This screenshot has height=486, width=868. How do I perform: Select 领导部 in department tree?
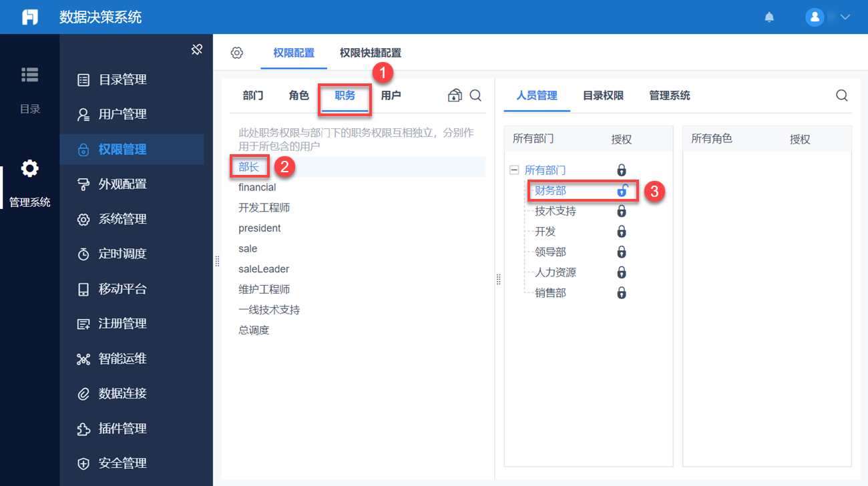tap(551, 252)
